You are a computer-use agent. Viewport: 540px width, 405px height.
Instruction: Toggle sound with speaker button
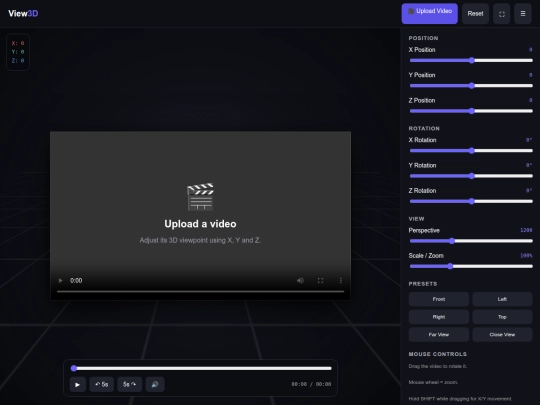155,384
